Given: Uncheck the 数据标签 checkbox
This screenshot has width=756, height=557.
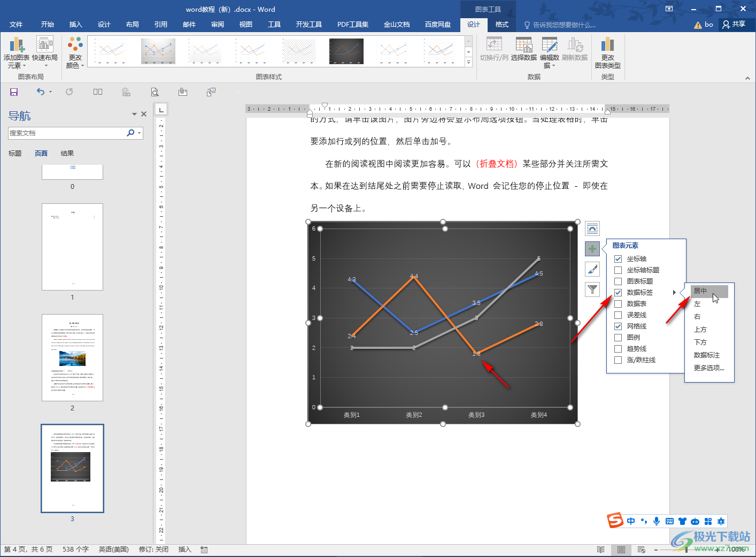Looking at the screenshot, I should click(618, 293).
